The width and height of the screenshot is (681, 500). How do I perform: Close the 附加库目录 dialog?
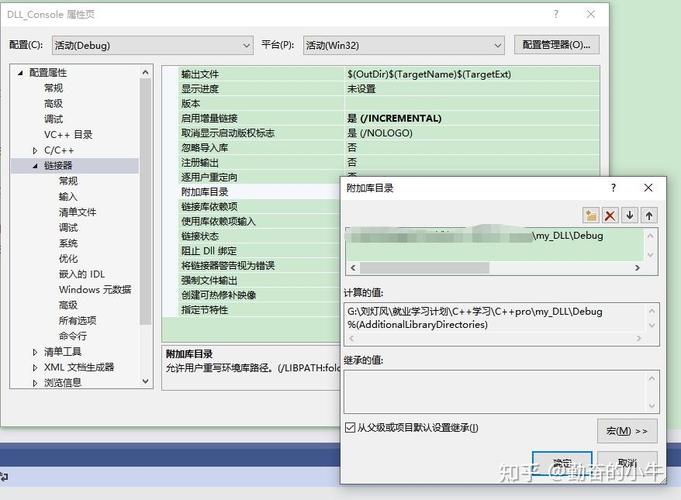tap(648, 188)
